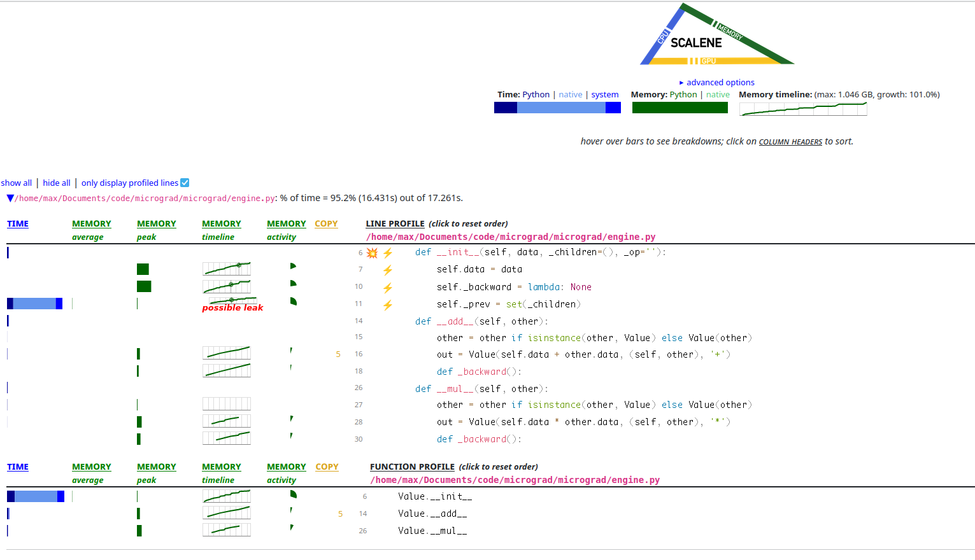Click line 14 def __add__ code
The height and width of the screenshot is (560, 975).
tap(481, 322)
